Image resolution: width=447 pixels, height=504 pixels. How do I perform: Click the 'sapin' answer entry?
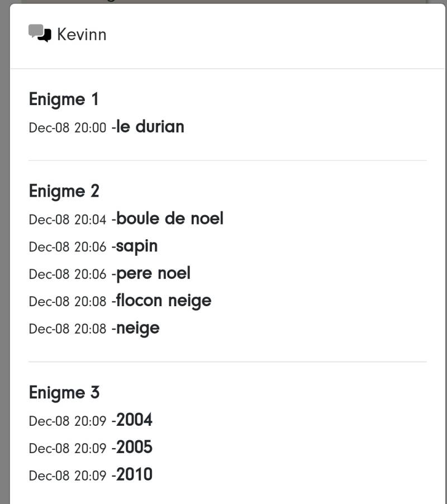tap(137, 246)
